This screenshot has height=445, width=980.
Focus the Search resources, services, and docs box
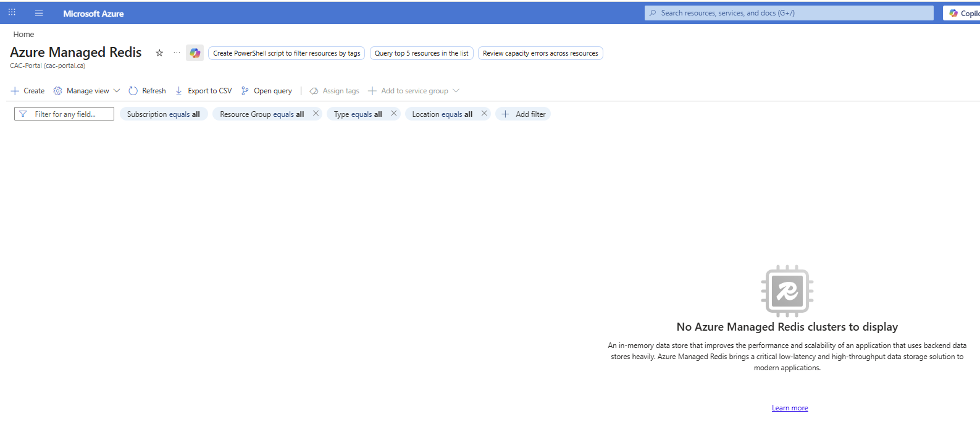(x=789, y=13)
